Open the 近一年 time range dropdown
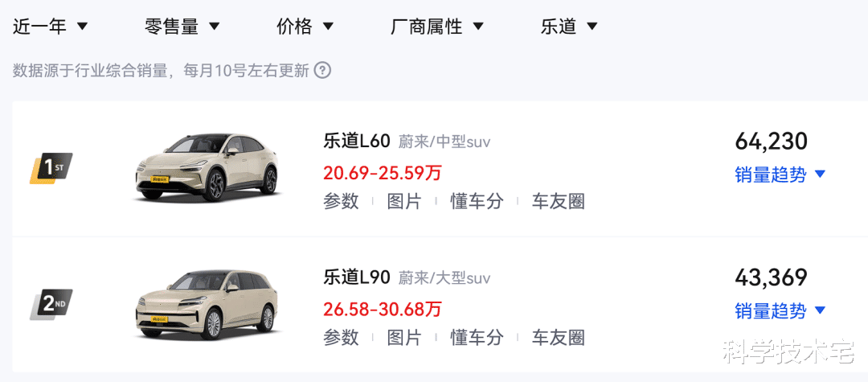This screenshot has height=382, width=868. [x=50, y=27]
